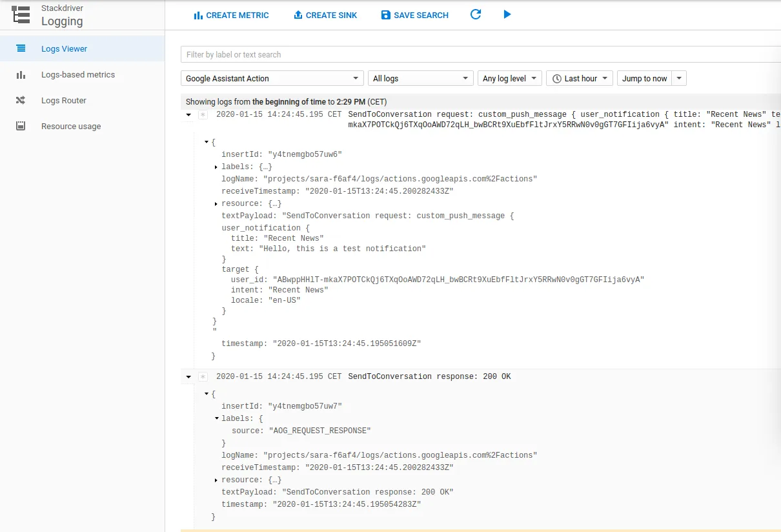781x532 pixels.
Task: Collapse labels with AOG_REQUEST_RESPONSE source
Action: tap(217, 418)
